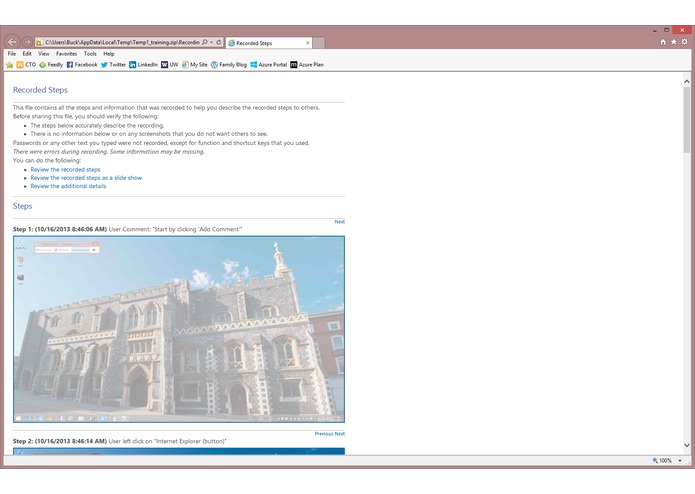
Task: Click the vertical scrollbar thumb
Action: pos(687,120)
